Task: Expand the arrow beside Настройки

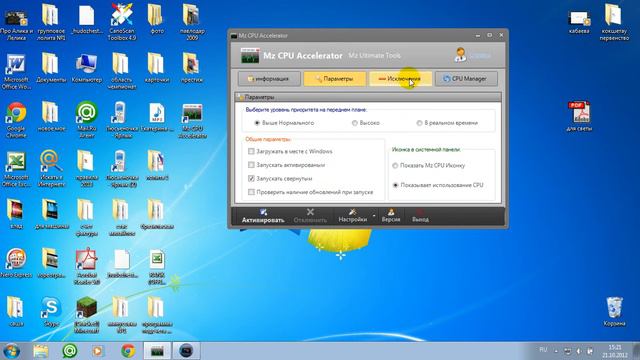Action: (x=374, y=216)
